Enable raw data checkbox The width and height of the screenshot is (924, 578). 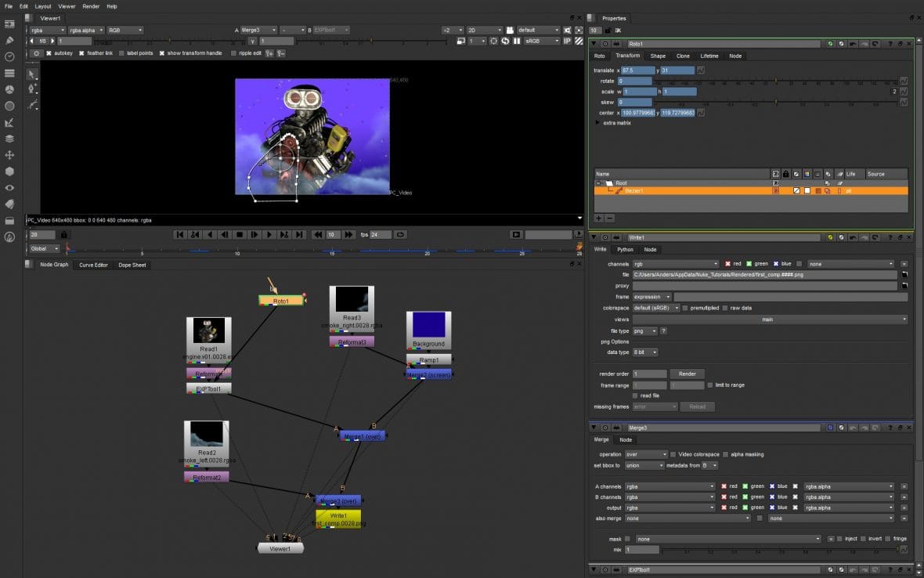click(725, 308)
